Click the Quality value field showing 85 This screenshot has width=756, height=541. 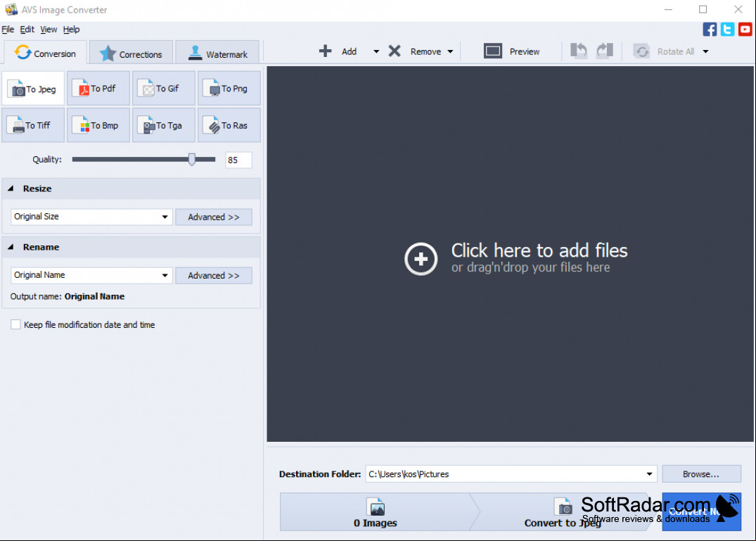(238, 160)
